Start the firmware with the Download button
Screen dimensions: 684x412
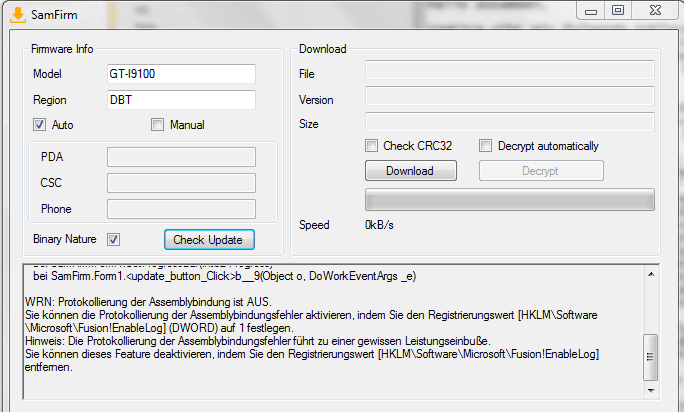tap(410, 171)
